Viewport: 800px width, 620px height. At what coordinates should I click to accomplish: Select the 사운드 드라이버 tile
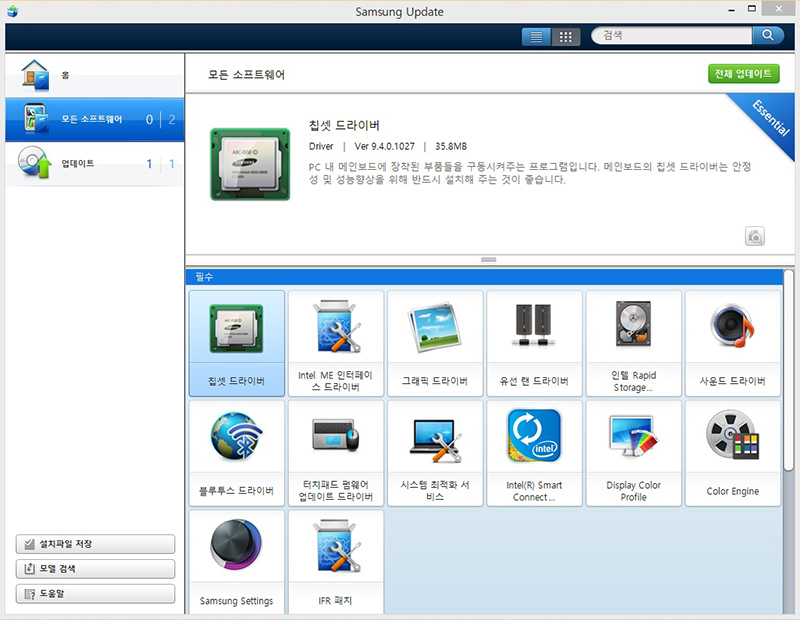(733, 343)
